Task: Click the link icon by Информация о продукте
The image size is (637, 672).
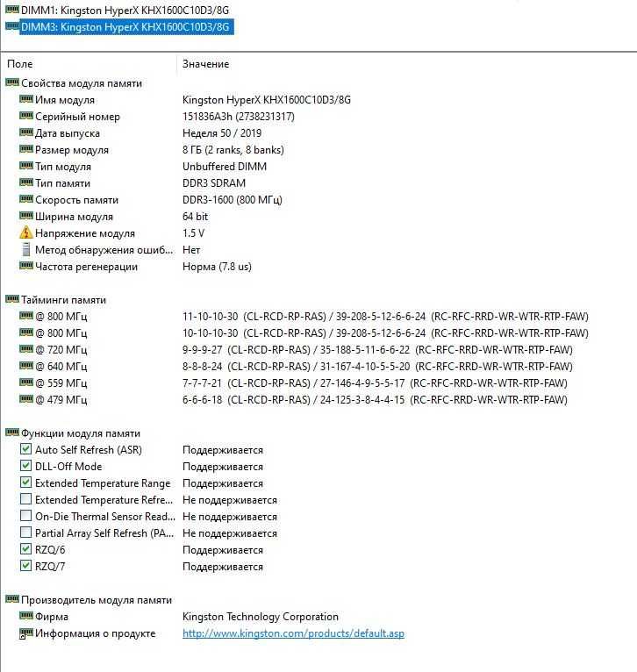Action: click(26, 633)
